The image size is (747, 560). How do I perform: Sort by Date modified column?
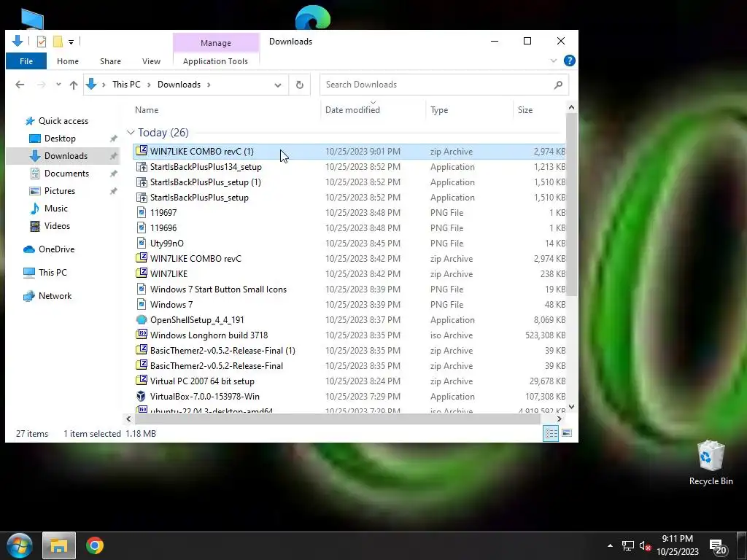point(352,110)
